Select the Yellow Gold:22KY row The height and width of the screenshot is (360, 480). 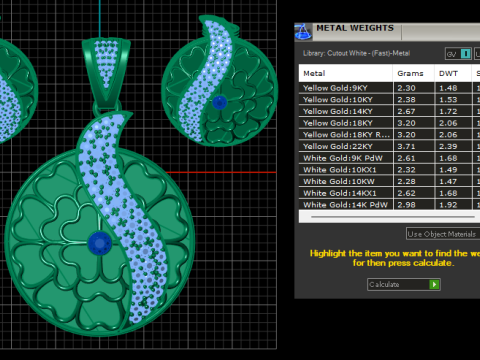389,146
